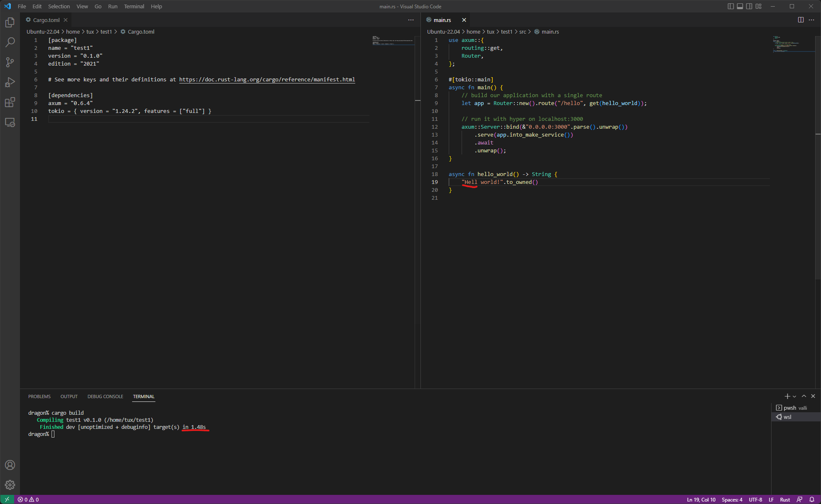Screen dimensions: 821x504
Task: Open the main.rs editor more actions menu
Action: coord(812,20)
